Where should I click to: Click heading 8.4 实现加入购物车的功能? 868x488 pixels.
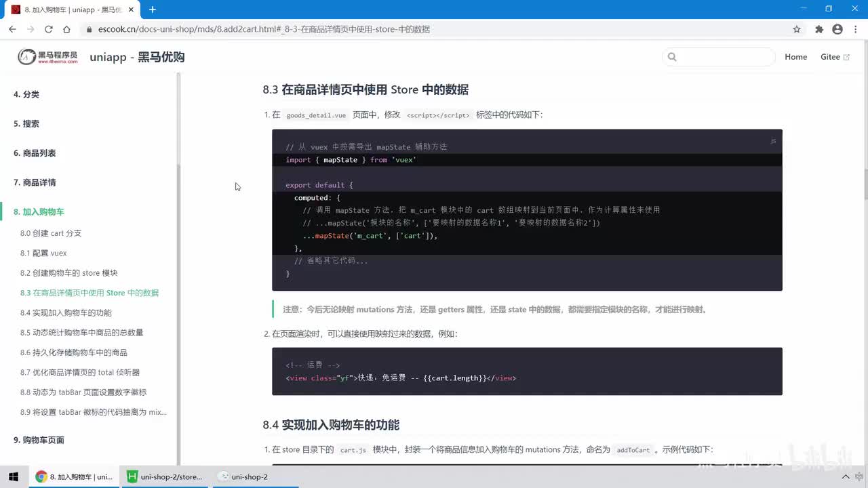331,425
